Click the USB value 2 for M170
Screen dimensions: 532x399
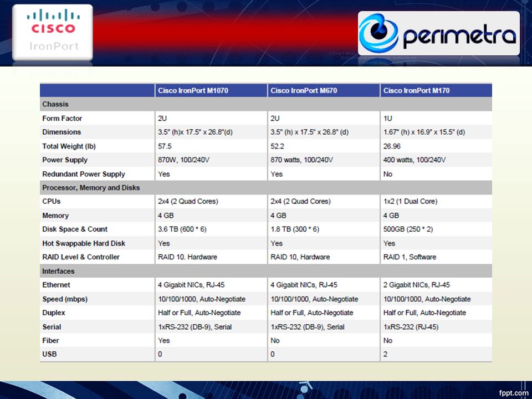(386, 354)
